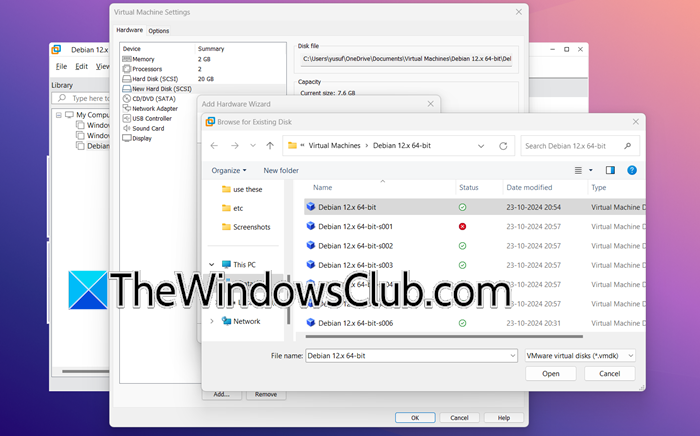Image resolution: width=700 pixels, height=436 pixels.
Task: Click red error status icon of s001
Action: [462, 227]
